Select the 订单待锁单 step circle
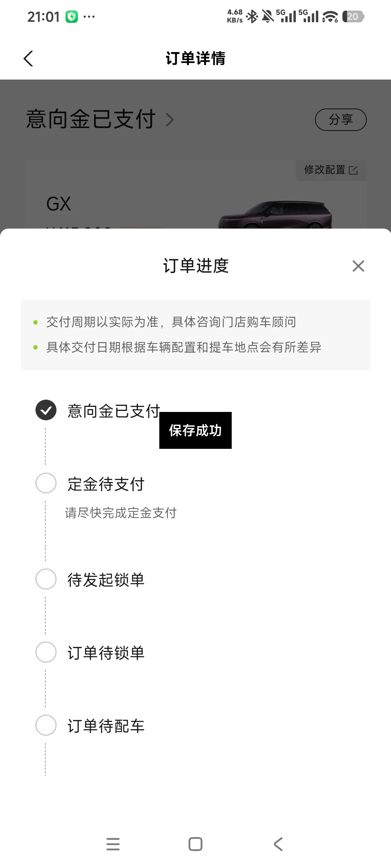 tap(46, 652)
